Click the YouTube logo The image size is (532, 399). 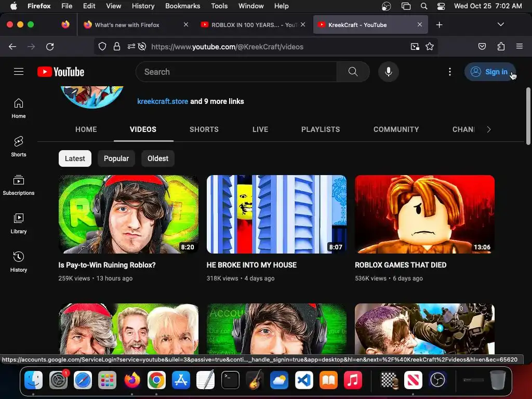[61, 72]
